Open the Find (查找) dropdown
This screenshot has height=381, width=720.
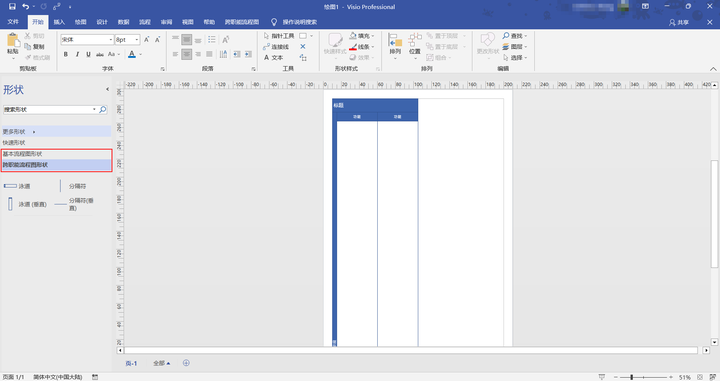515,36
